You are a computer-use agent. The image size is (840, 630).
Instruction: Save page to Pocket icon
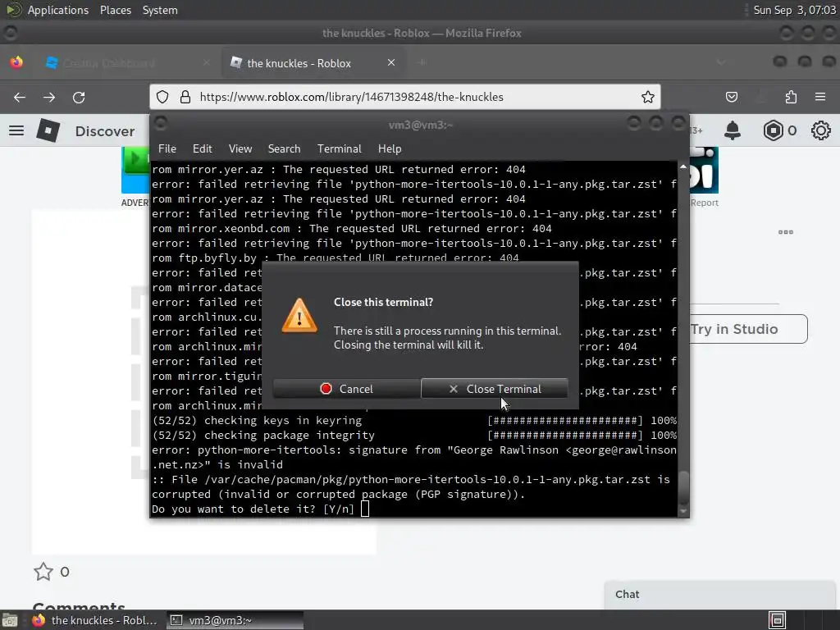tap(731, 97)
